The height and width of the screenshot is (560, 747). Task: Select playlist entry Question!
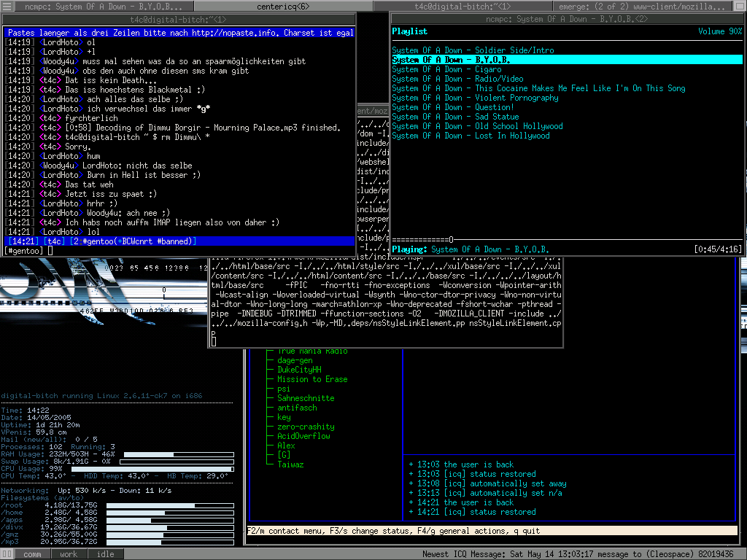pos(453,107)
